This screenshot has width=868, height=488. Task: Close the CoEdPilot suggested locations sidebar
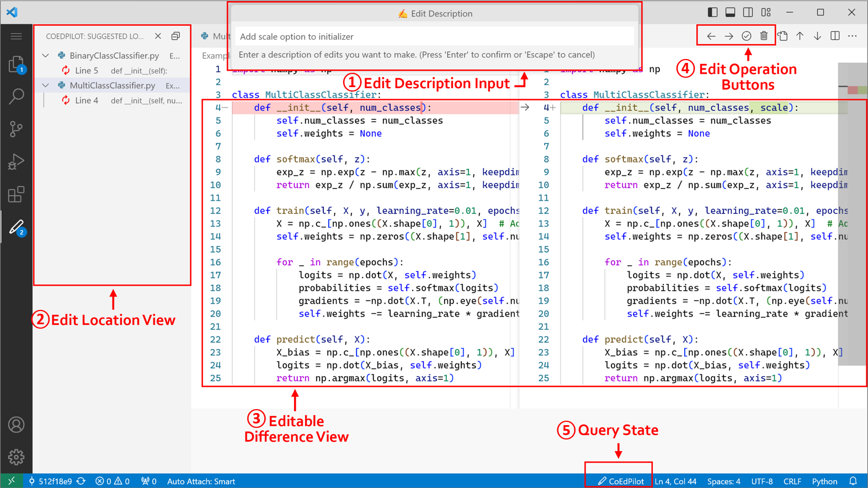point(158,36)
